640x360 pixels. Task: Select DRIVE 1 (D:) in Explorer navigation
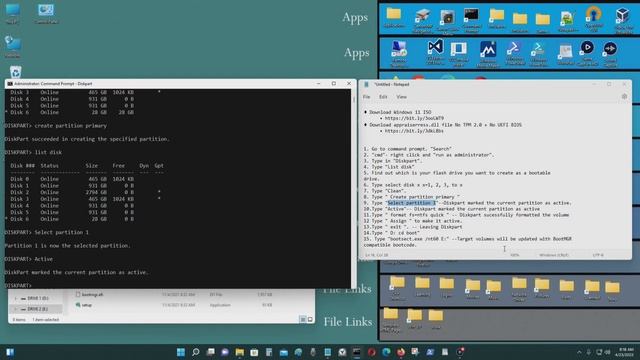click(x=38, y=298)
